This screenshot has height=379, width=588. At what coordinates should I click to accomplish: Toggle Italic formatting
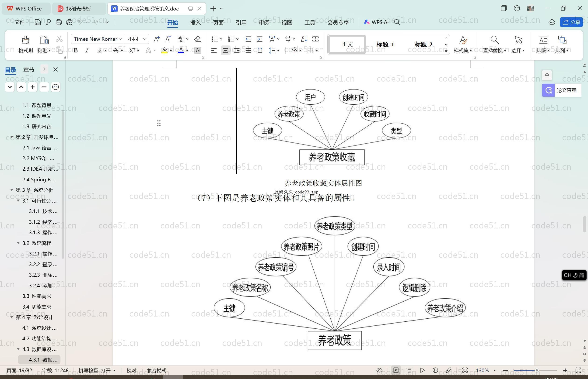(x=87, y=50)
